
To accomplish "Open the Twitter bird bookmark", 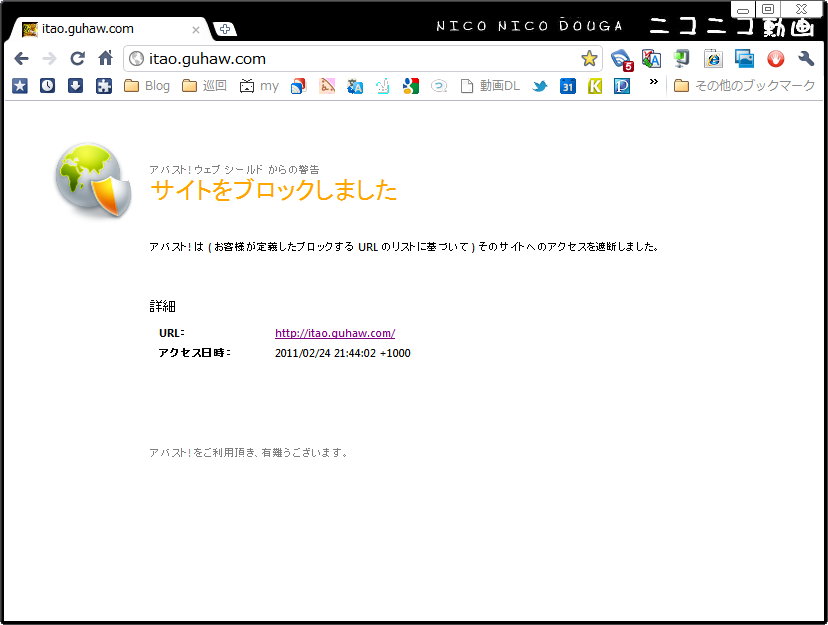I will point(540,86).
